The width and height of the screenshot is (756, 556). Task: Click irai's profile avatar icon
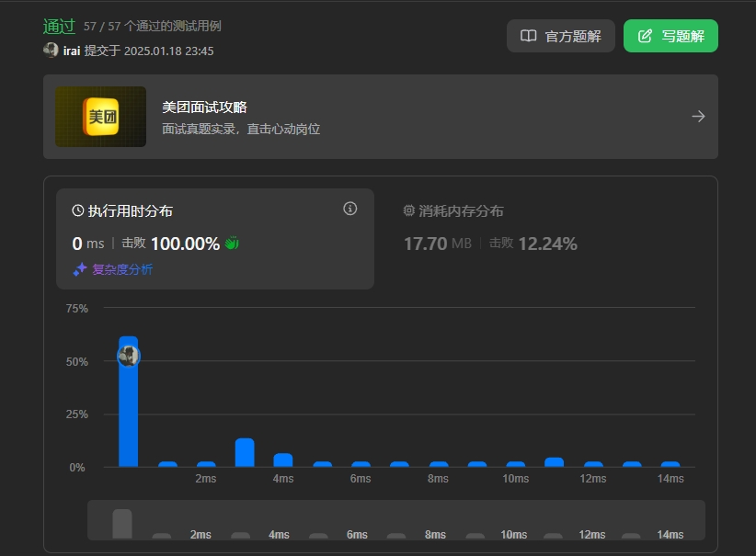click(x=52, y=50)
